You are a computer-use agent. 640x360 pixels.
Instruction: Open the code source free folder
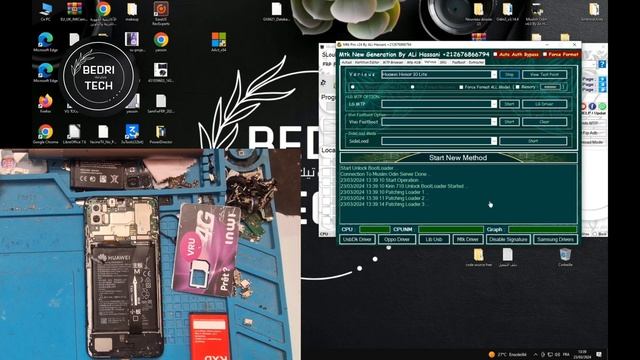(x=478, y=257)
